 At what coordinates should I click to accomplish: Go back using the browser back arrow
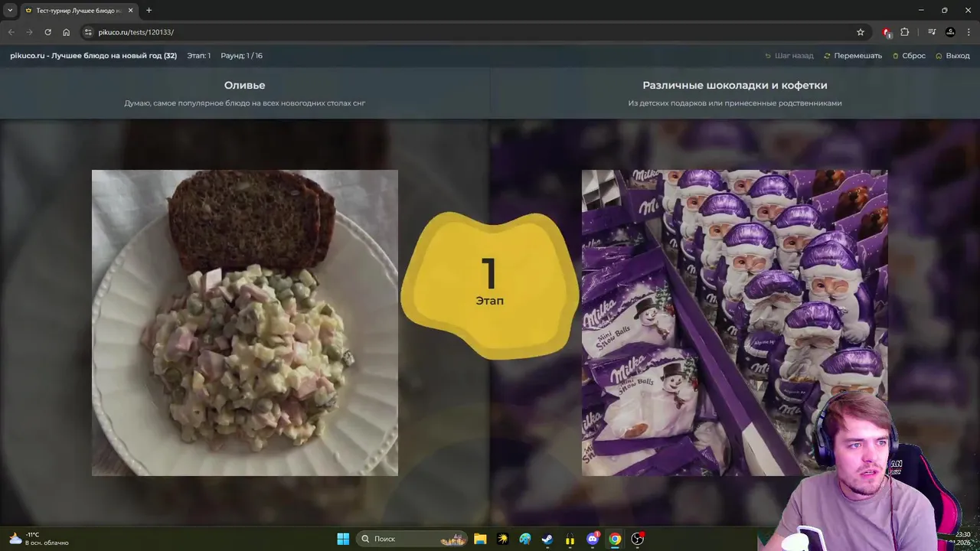(11, 32)
